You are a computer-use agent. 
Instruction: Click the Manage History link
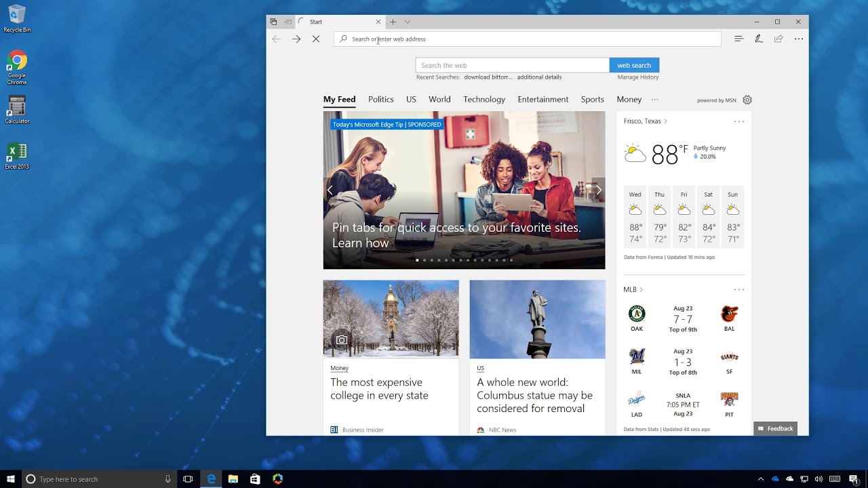coord(637,77)
